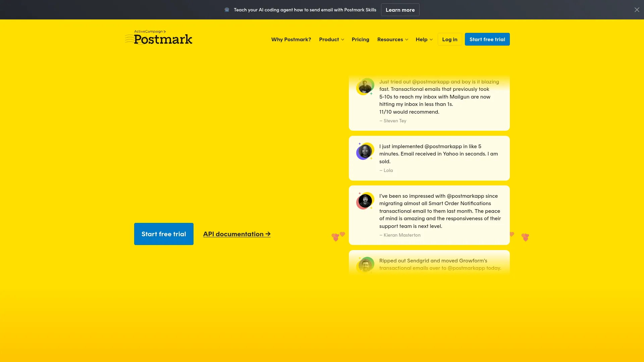Click the large Start free trial button
Screen dimensions: 644x362
pos(164,234)
